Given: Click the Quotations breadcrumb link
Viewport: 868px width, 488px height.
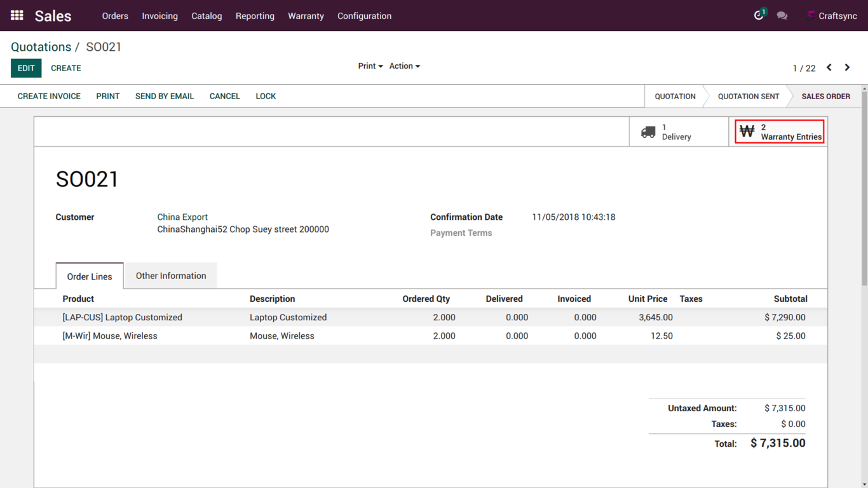Looking at the screenshot, I should pyautogui.click(x=41, y=47).
